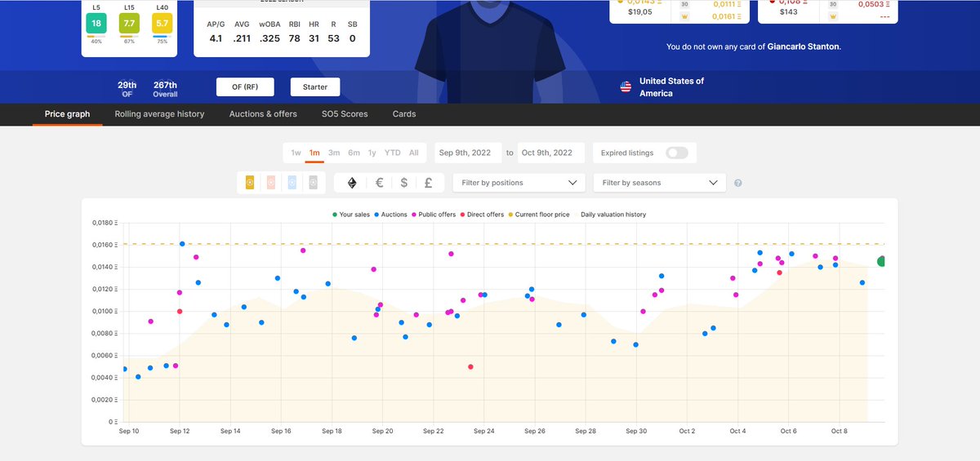Click the Sep 24 x-axis label
Image resolution: width=980 pixels, height=461 pixels.
coord(483,431)
